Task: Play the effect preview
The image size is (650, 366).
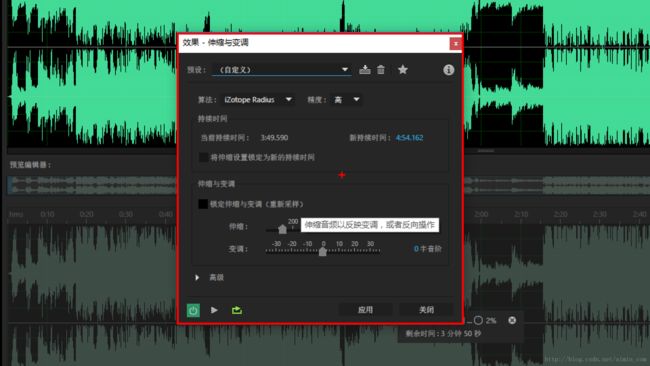Action: [x=214, y=310]
